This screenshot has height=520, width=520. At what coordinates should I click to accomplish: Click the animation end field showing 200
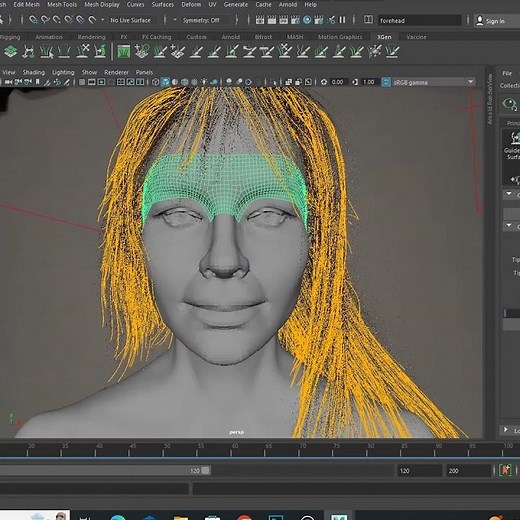469,471
